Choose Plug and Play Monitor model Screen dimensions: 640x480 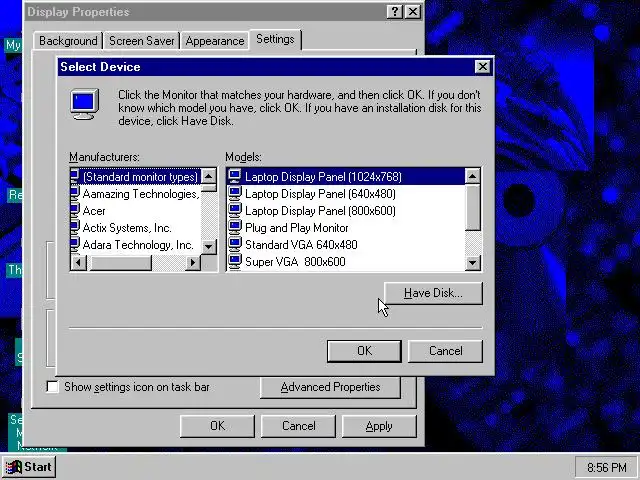click(346, 227)
